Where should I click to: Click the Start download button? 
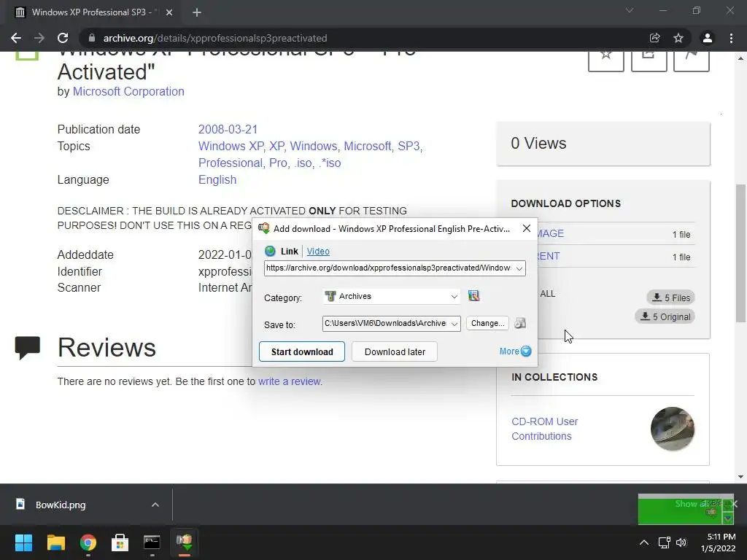pos(301,351)
